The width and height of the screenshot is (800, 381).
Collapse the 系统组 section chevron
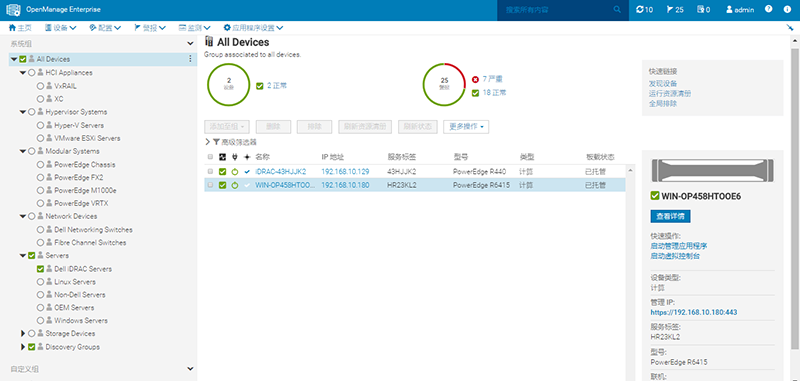[x=191, y=44]
